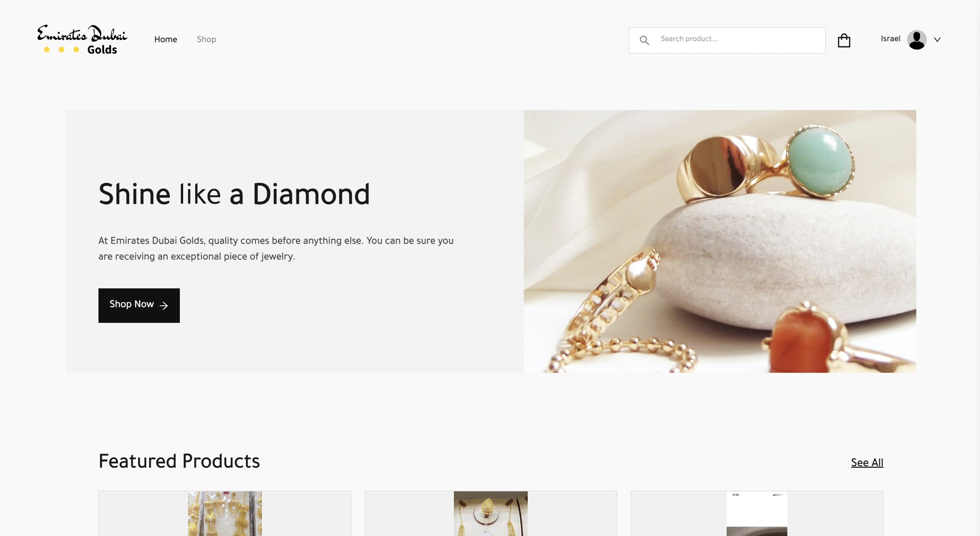Click the user avatar profile icon
Screen dimensions: 980x536
coord(916,40)
